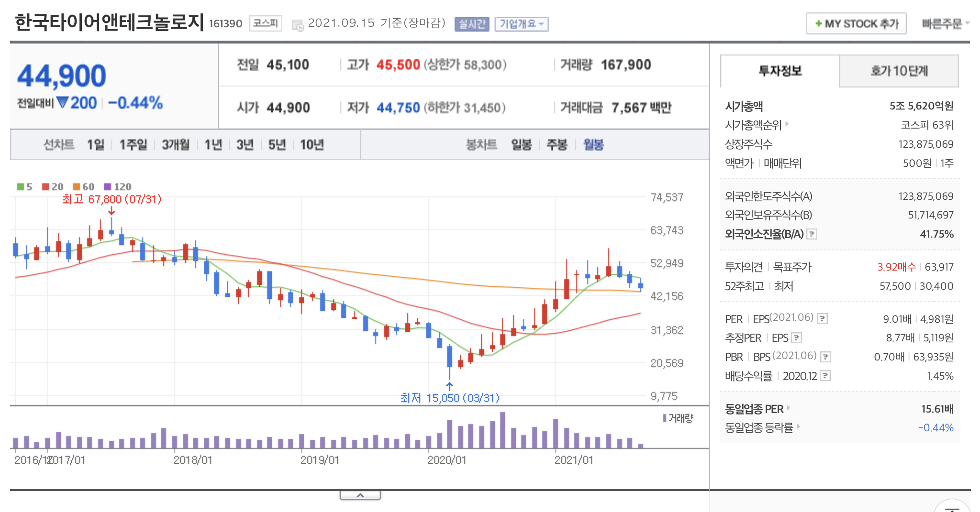Select 3년 line chart period
This screenshot has width=980, height=512.
pyautogui.click(x=245, y=144)
